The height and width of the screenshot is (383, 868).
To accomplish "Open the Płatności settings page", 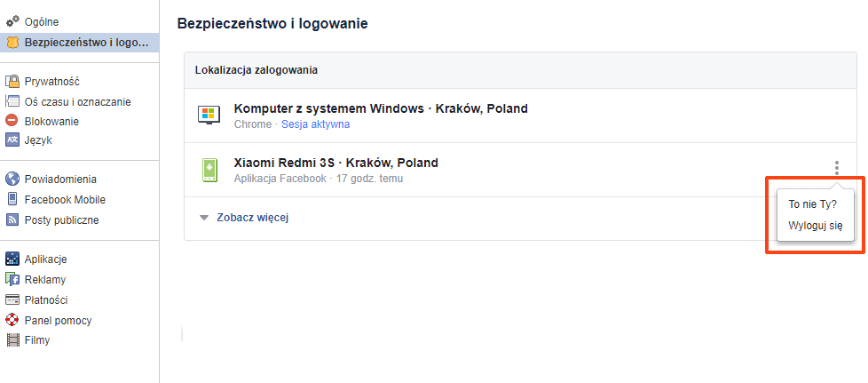I will [46, 299].
